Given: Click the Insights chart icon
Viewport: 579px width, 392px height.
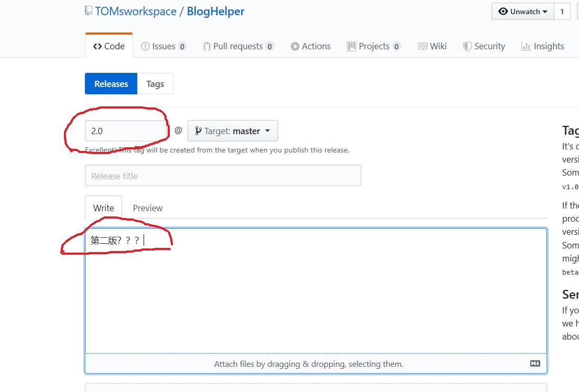Looking at the screenshot, I should click(525, 46).
